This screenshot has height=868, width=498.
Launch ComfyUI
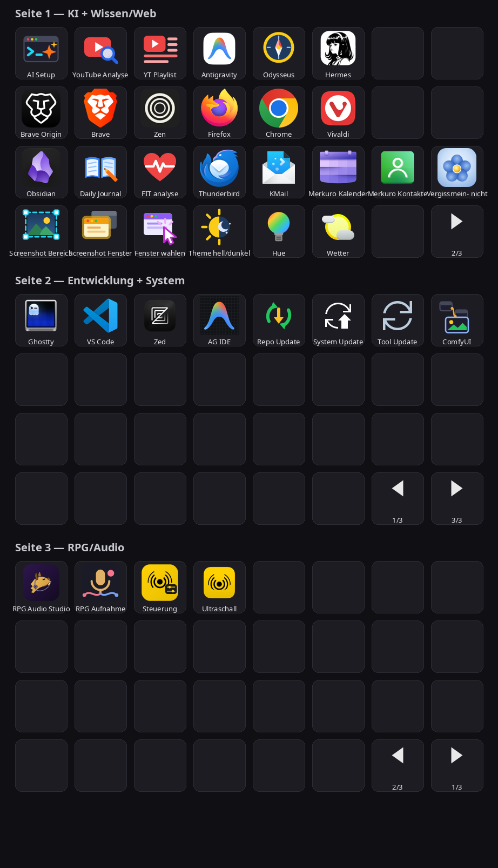tap(457, 321)
